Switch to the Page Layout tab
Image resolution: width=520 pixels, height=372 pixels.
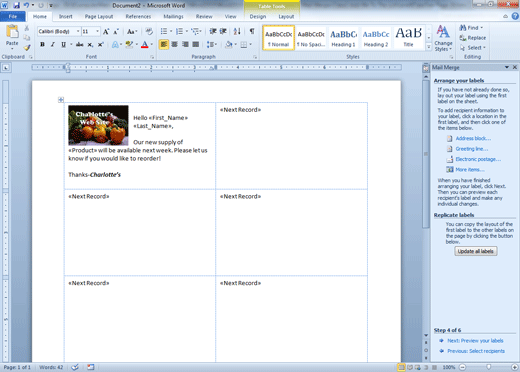click(99, 16)
